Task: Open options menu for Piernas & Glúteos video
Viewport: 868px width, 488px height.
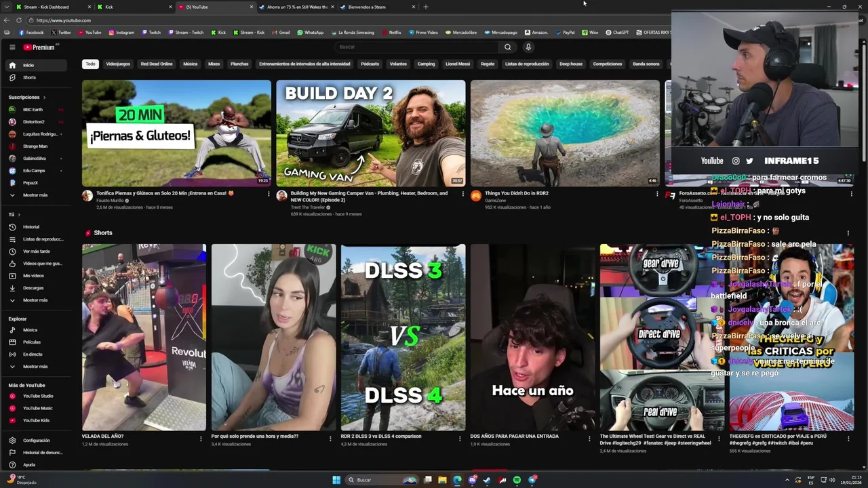Action: (269, 194)
